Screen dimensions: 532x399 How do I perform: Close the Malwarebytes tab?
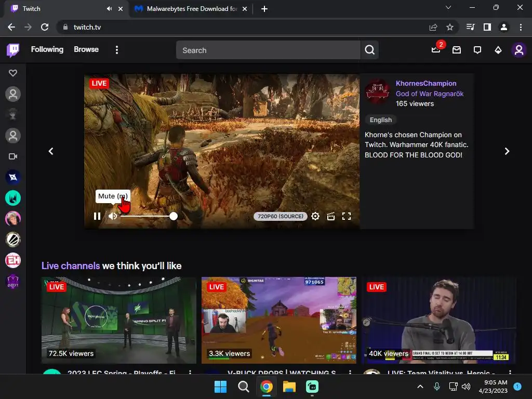(245, 9)
